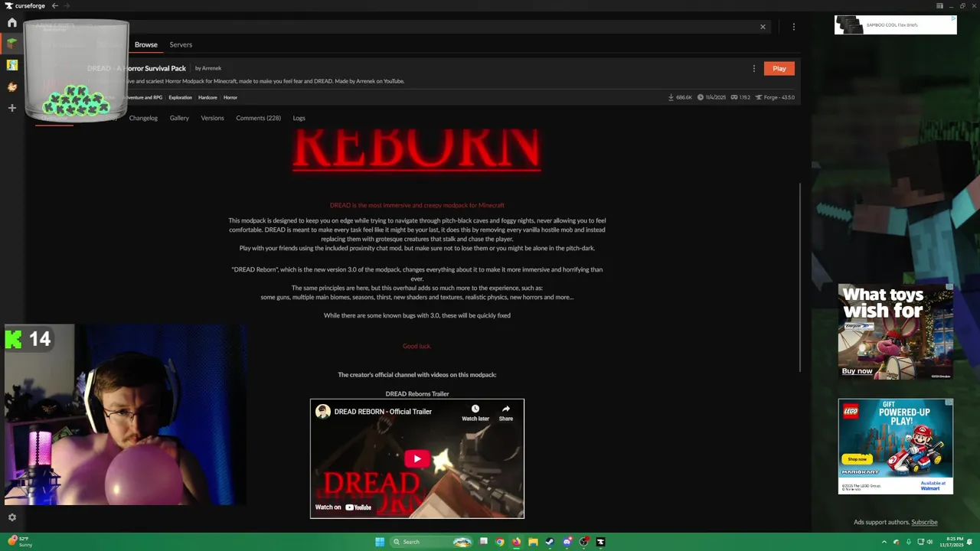Open the Windows Start menu

[380, 542]
